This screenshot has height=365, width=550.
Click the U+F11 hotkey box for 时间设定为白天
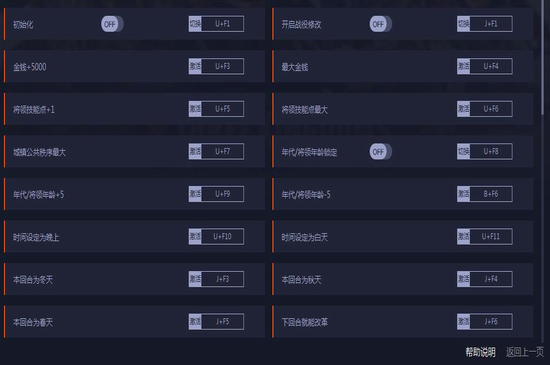(491, 237)
